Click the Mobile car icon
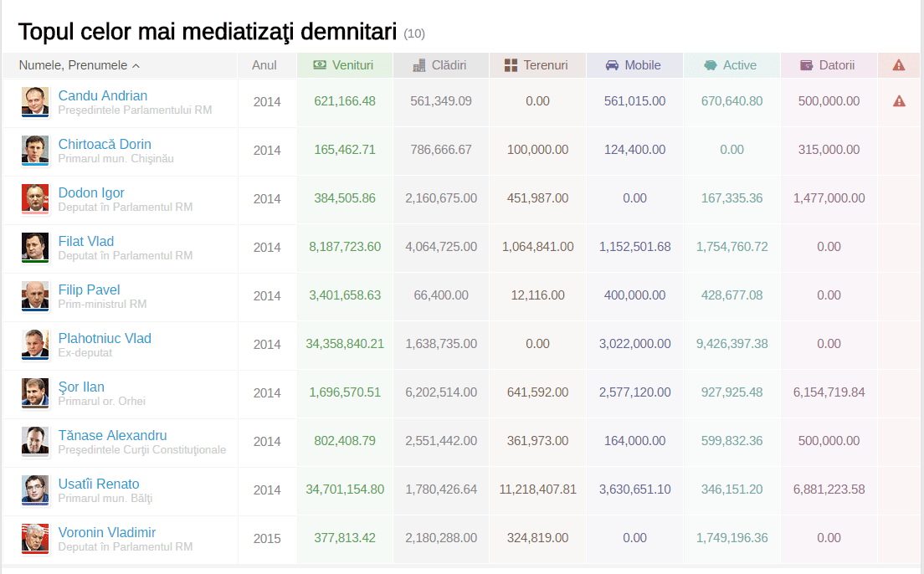924x574 pixels. [613, 64]
